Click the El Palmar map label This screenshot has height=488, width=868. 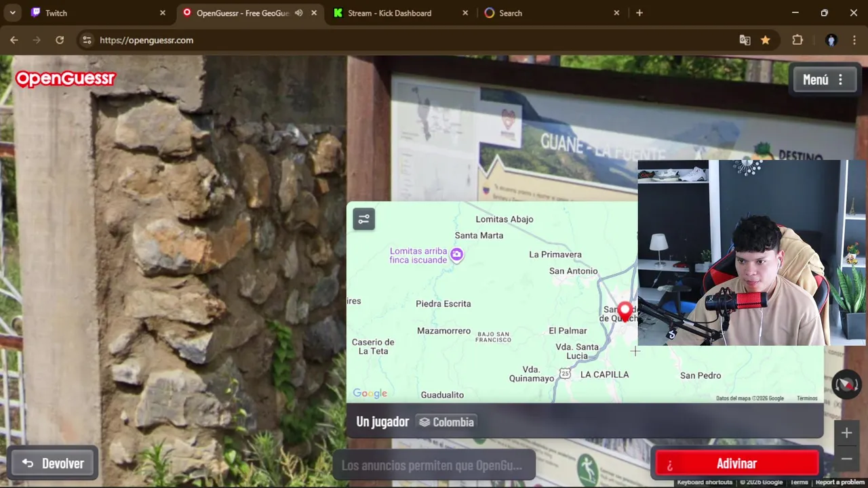[x=568, y=331]
